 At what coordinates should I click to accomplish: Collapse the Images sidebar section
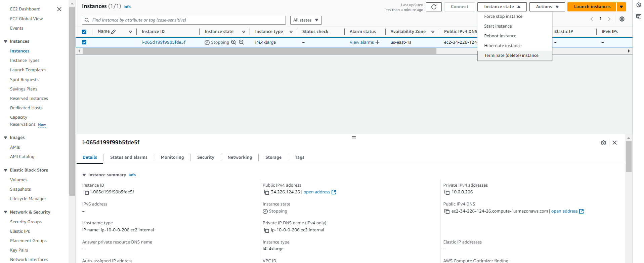coord(5,138)
